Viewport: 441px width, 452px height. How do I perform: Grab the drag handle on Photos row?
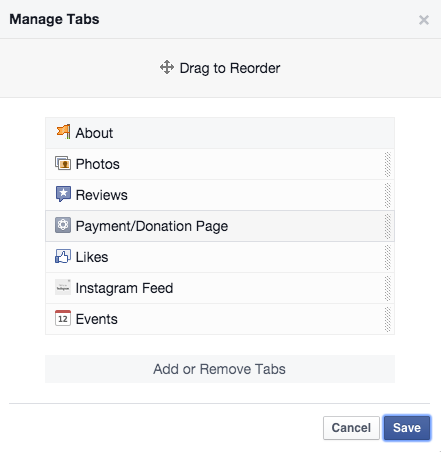387,164
